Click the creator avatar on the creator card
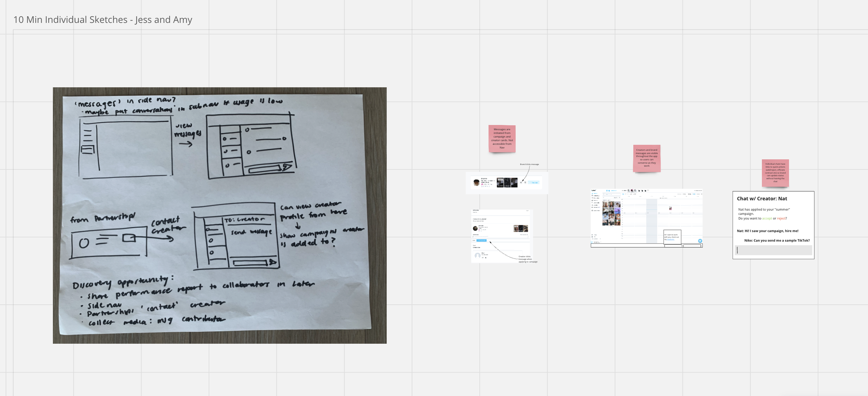This screenshot has width=868, height=396. coord(476,183)
